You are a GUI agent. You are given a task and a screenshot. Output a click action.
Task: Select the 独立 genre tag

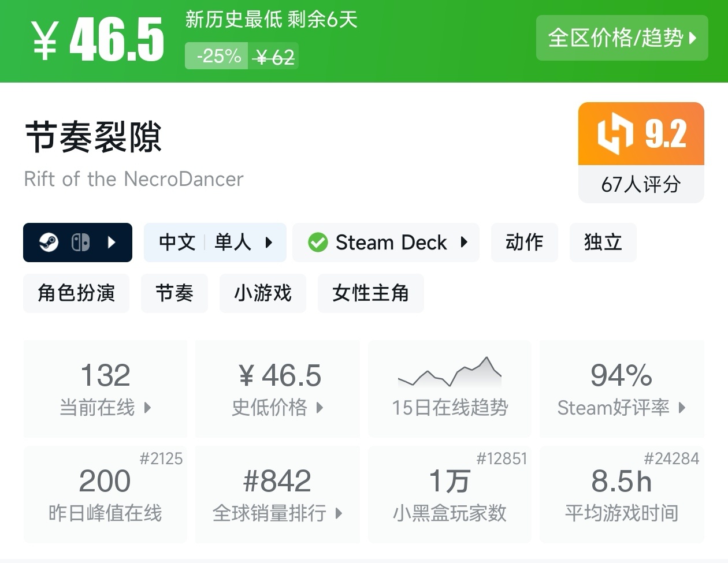coord(603,243)
